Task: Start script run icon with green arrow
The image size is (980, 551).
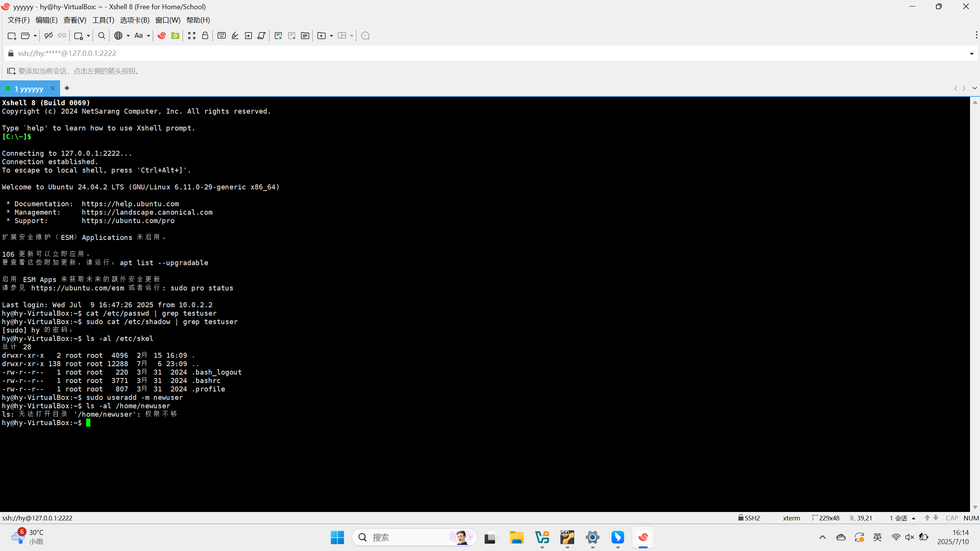Action: 278,36
